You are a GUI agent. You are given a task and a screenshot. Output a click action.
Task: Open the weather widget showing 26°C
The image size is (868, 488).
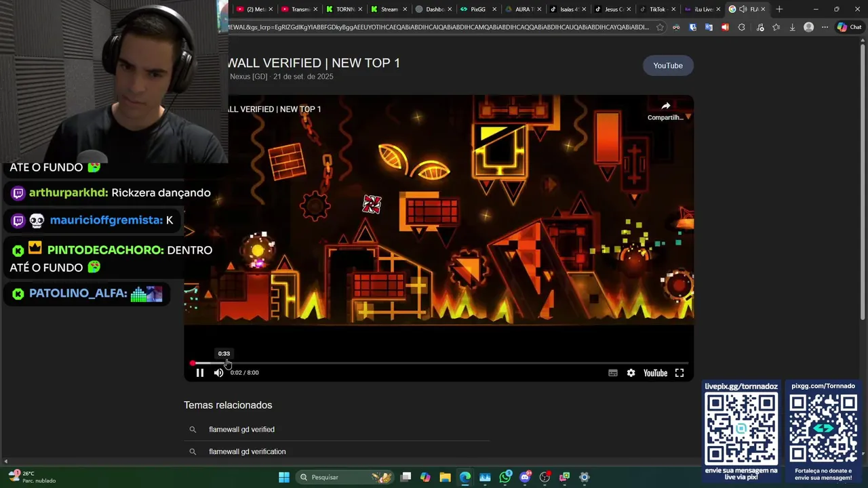[32, 477]
